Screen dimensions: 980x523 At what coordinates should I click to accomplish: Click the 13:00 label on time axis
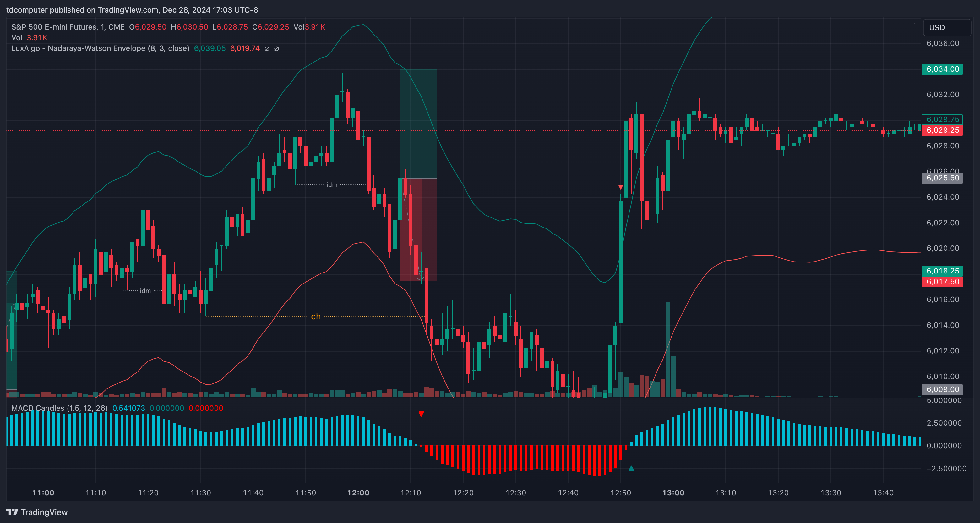click(673, 493)
